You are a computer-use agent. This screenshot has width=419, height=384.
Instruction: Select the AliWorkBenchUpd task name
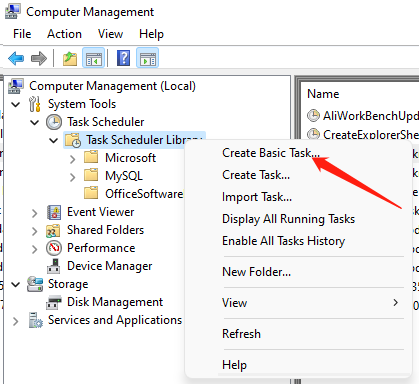(371, 116)
